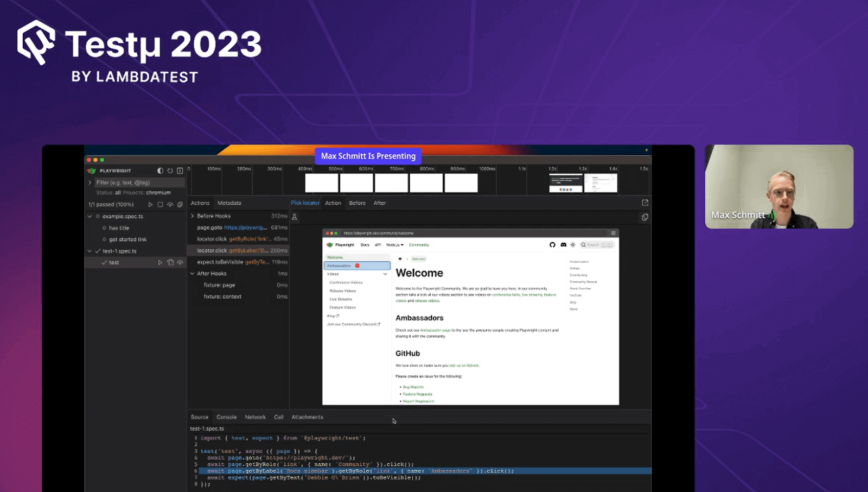Select the 'has title' test
Viewport: 868px width, 492px height.
tap(136, 228)
